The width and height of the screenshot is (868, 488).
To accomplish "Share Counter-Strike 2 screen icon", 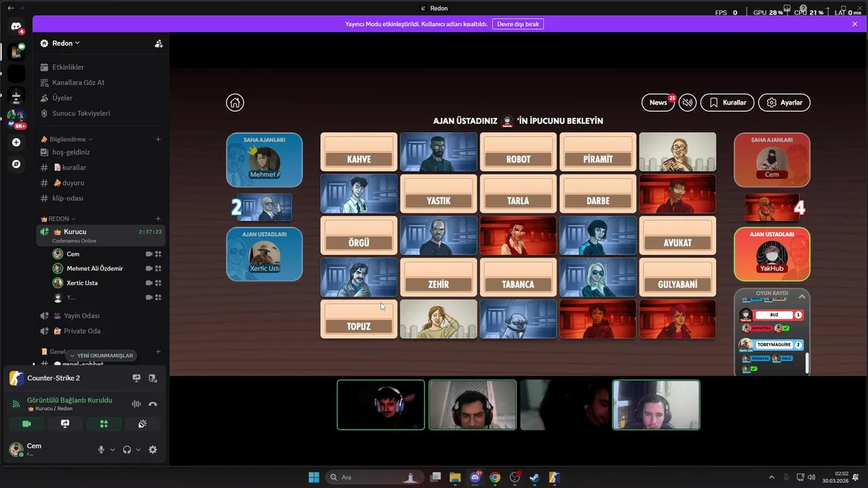I will [136, 378].
